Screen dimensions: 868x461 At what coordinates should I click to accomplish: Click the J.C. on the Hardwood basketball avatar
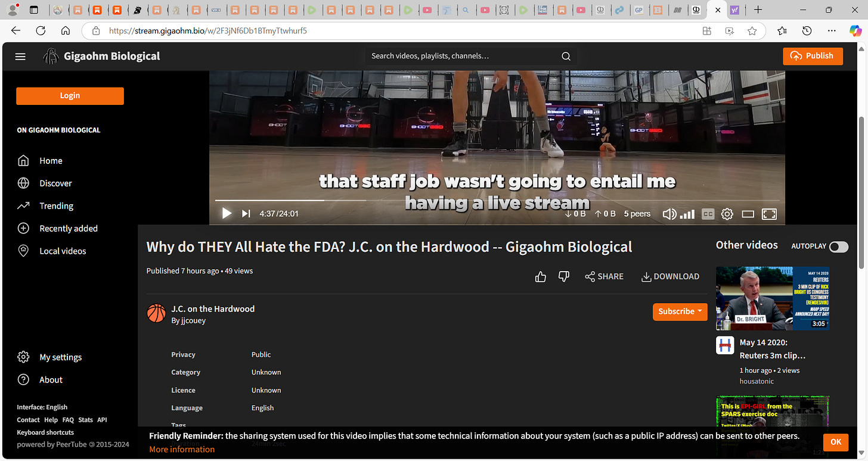tap(156, 313)
